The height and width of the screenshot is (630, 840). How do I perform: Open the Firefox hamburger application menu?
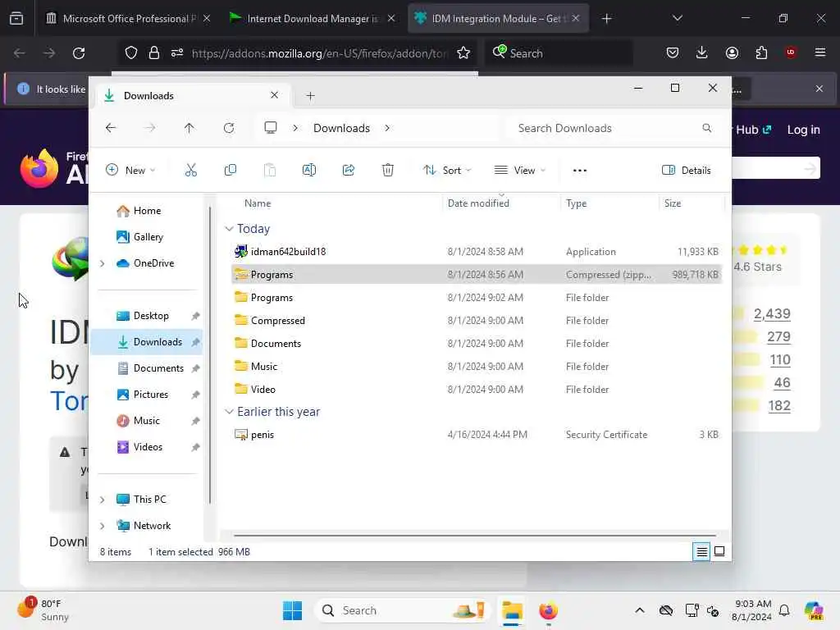820,52
